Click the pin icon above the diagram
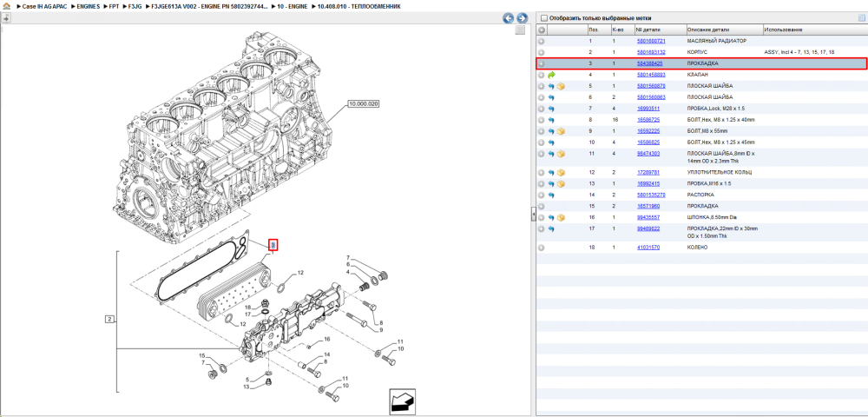The height and width of the screenshot is (417, 868). click(x=6, y=17)
